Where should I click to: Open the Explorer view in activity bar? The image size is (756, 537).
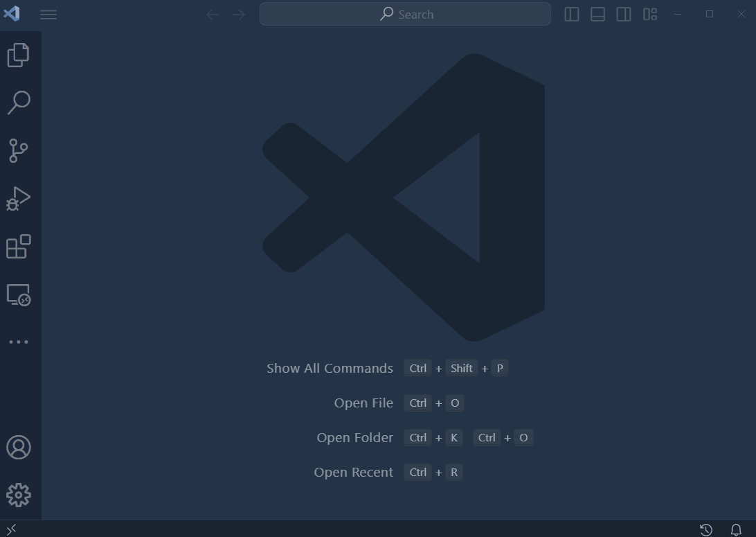[19, 55]
